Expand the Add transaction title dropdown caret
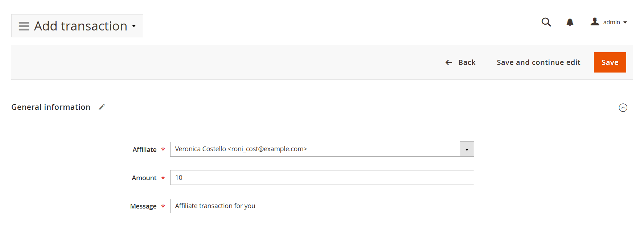 [134, 26]
